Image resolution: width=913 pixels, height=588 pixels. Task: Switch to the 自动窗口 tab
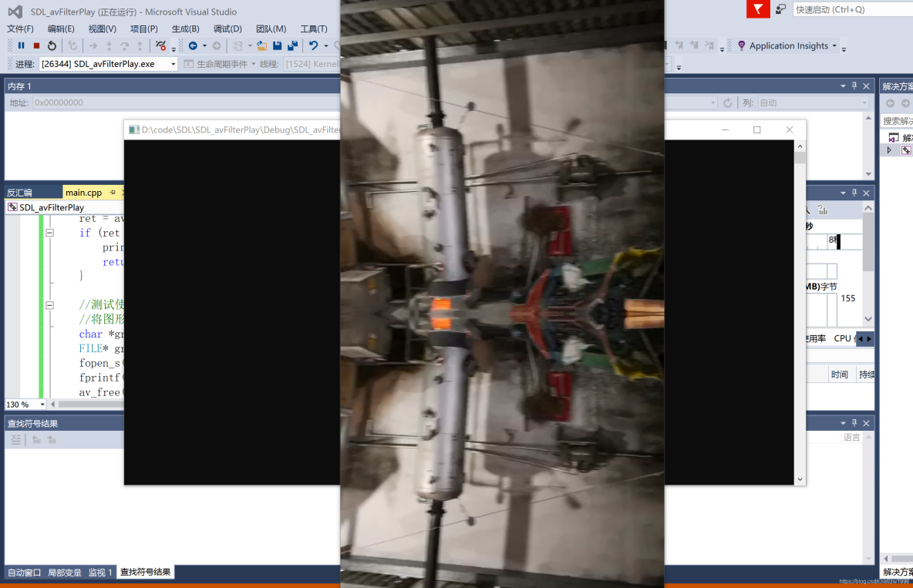pos(24,573)
